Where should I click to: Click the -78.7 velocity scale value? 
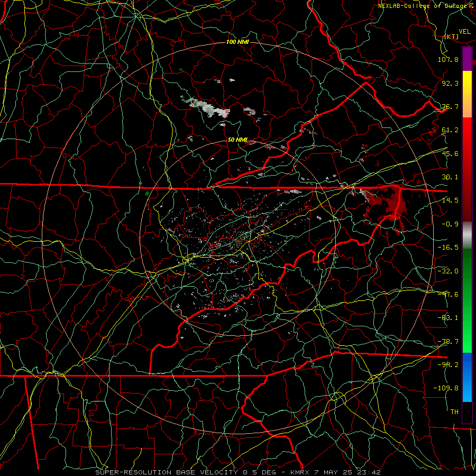448,342
